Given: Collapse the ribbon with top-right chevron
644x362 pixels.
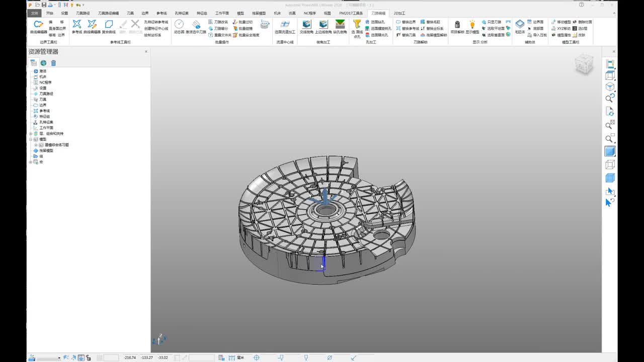Looking at the screenshot, I should (x=614, y=14).
